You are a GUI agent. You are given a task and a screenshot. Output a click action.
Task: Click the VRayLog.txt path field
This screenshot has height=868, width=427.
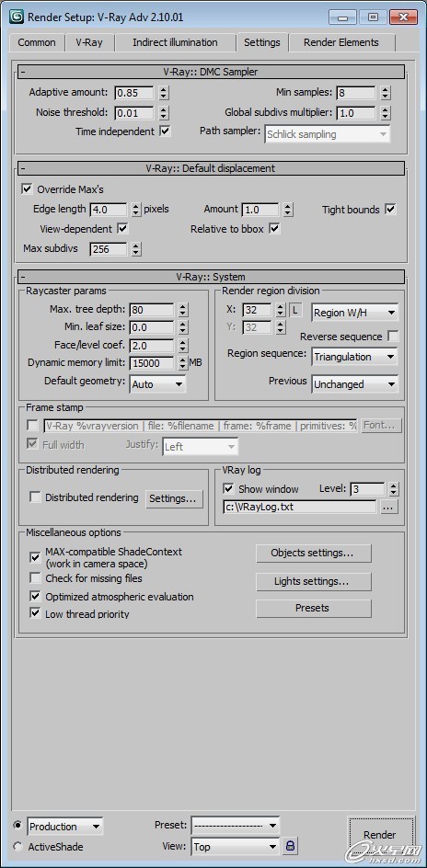pyautogui.click(x=299, y=507)
